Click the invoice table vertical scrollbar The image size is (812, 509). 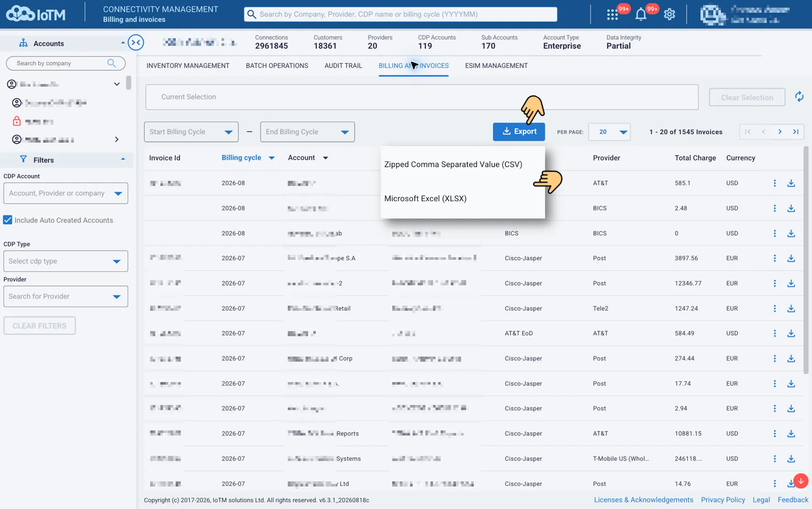point(805,260)
